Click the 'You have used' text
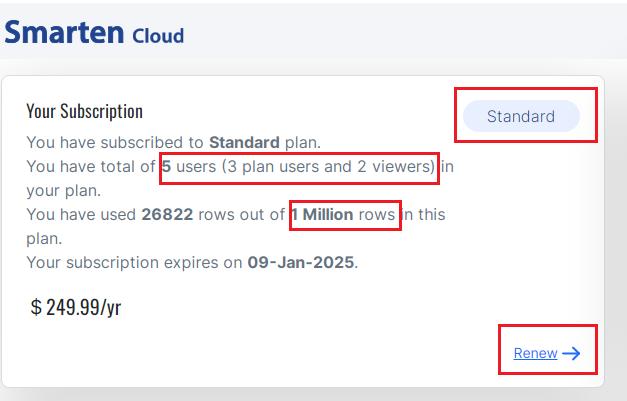The image size is (627, 401). pyautogui.click(x=81, y=215)
